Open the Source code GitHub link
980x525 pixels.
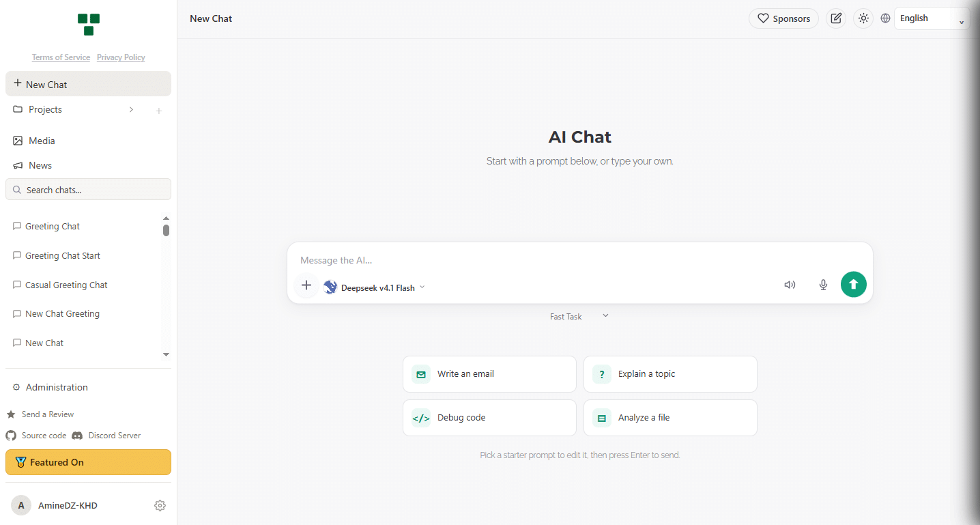pyautogui.click(x=36, y=436)
